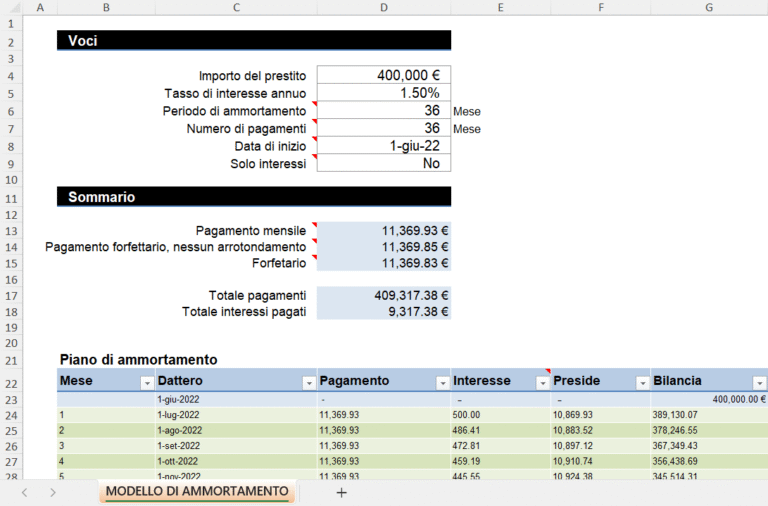Select Forfetario value 11,369.83 €

(384, 263)
